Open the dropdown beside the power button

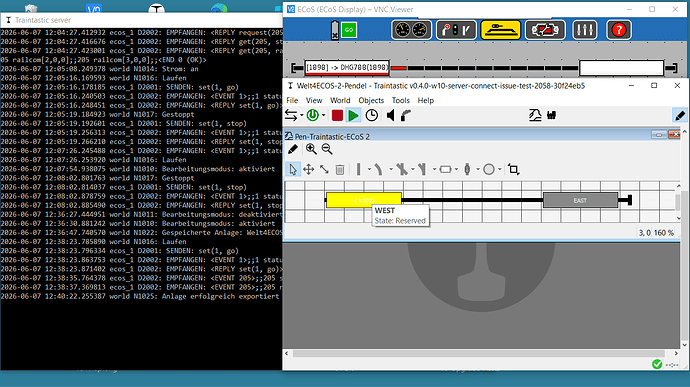pyautogui.click(x=323, y=115)
